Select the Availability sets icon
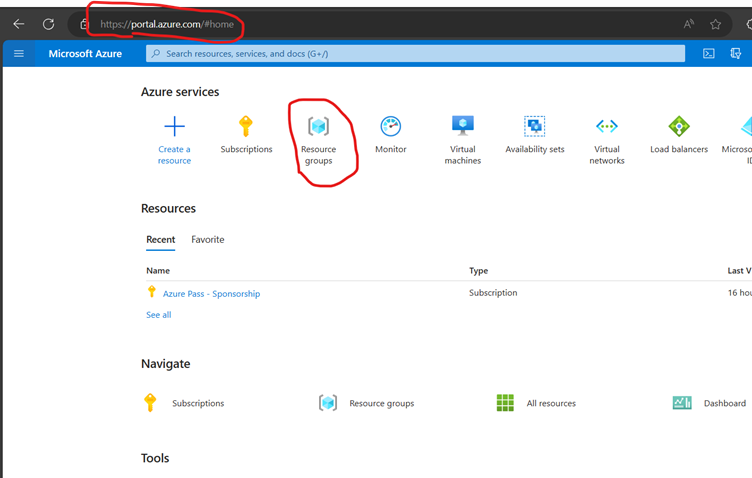This screenshot has width=752, height=478. 535,127
